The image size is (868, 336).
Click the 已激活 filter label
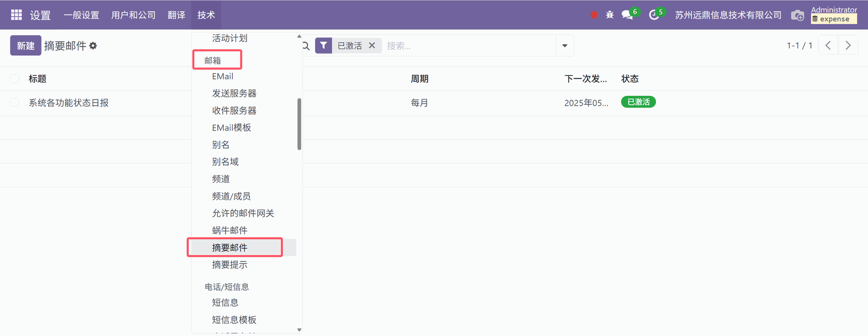349,46
